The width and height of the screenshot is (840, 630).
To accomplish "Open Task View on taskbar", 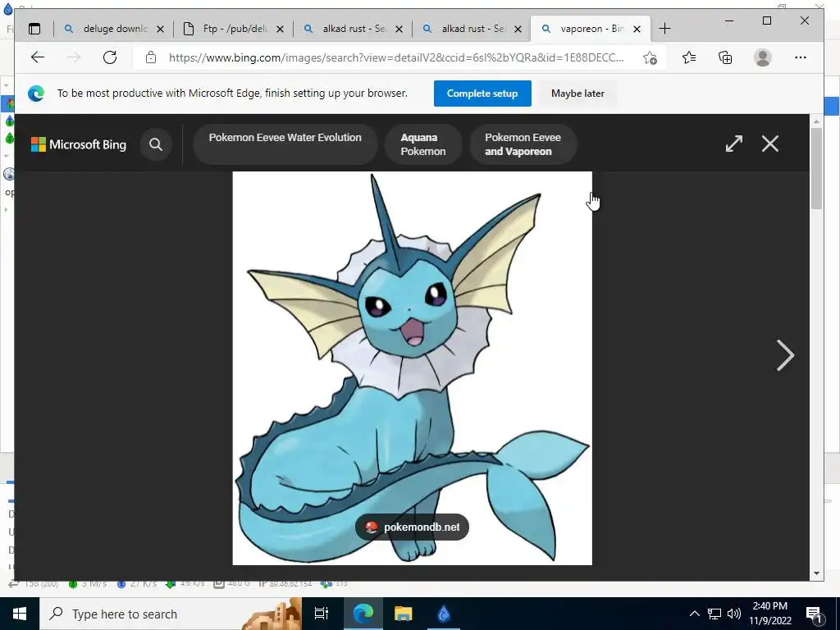I will [x=321, y=614].
